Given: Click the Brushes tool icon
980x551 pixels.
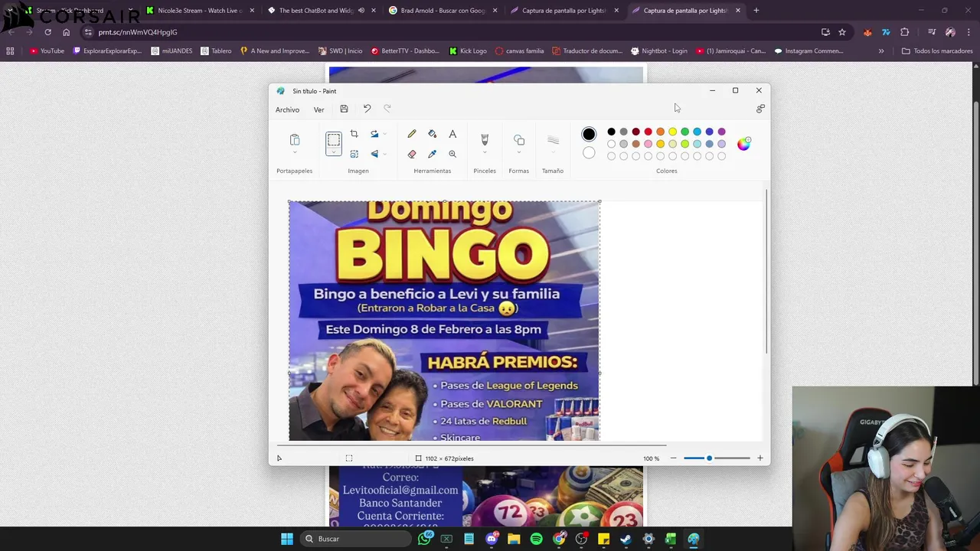Looking at the screenshot, I should pyautogui.click(x=485, y=139).
